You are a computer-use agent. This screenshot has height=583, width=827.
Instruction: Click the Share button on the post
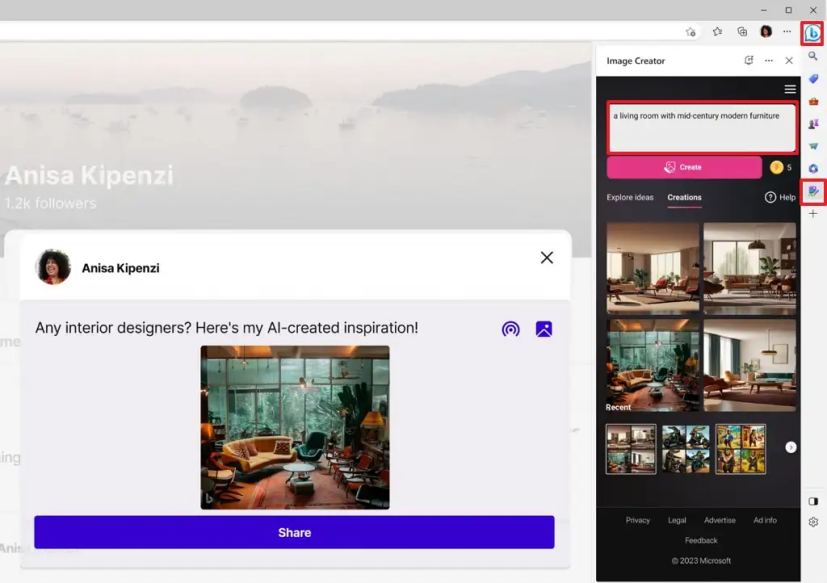click(294, 532)
